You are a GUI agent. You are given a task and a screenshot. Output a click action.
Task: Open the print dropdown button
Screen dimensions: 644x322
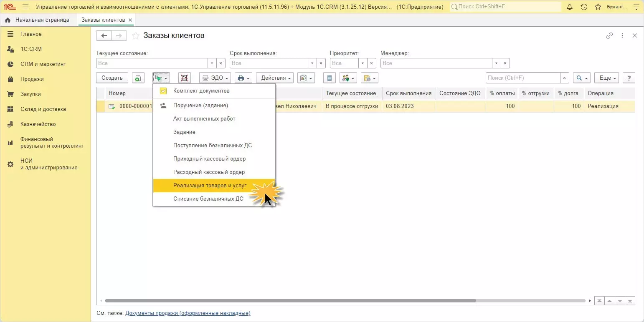(x=243, y=78)
